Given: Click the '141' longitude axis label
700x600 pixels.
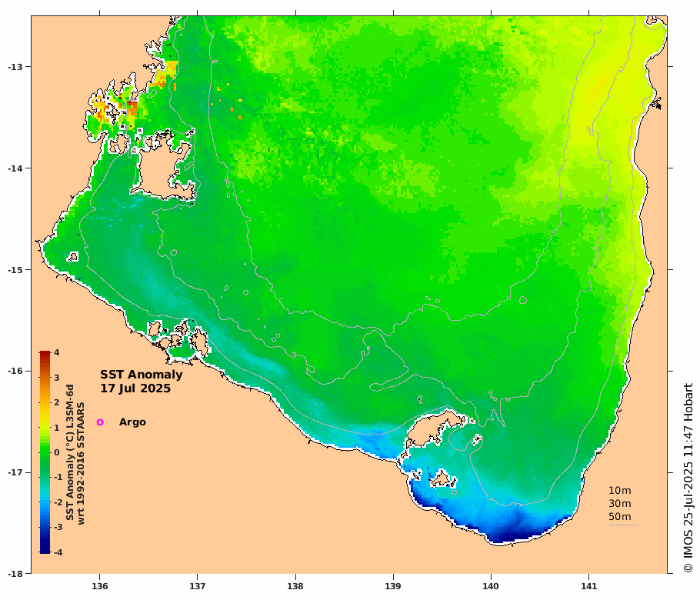Looking at the screenshot, I should click(588, 586).
